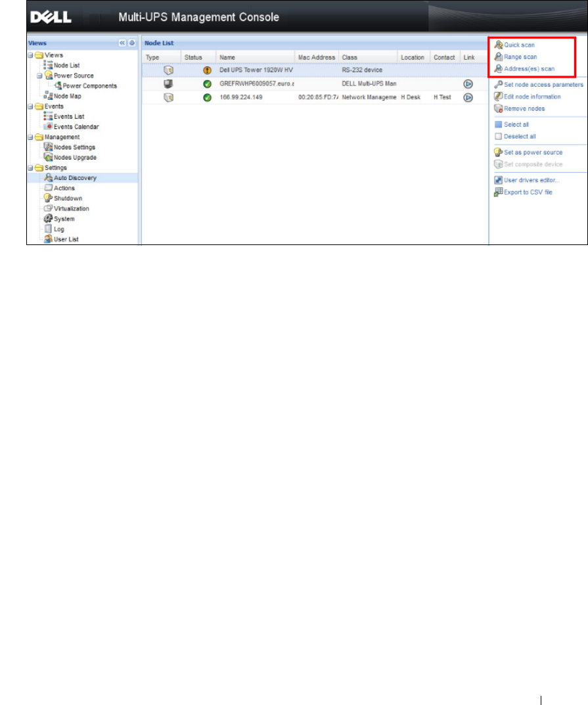Click the Remove nodes icon
The width and height of the screenshot is (588, 705).
[x=498, y=108]
